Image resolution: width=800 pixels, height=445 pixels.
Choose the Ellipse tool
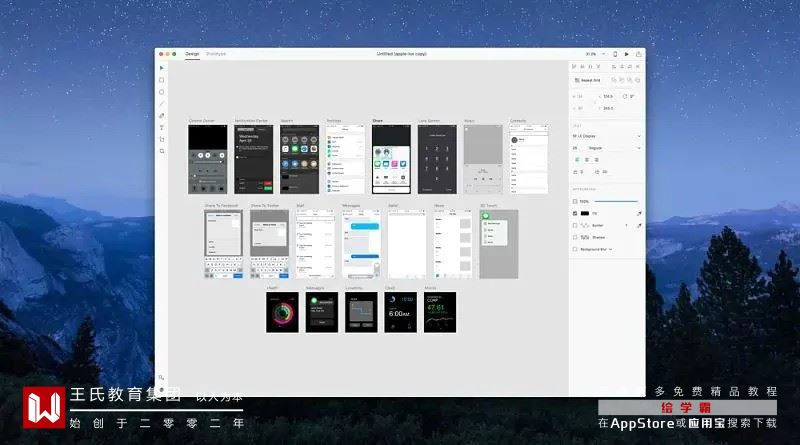(x=162, y=92)
